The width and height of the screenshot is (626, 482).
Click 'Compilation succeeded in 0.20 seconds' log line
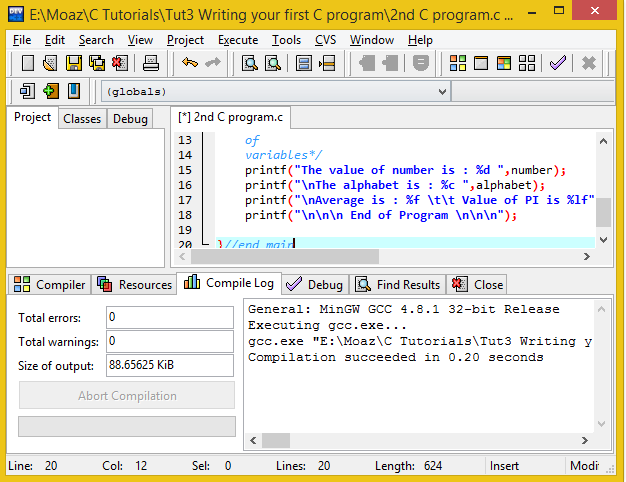[396, 357]
